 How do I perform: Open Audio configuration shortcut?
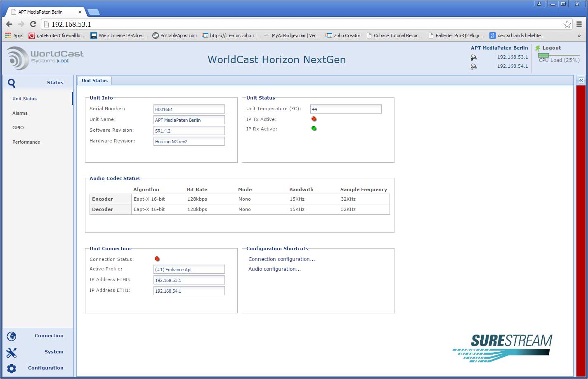coord(274,269)
